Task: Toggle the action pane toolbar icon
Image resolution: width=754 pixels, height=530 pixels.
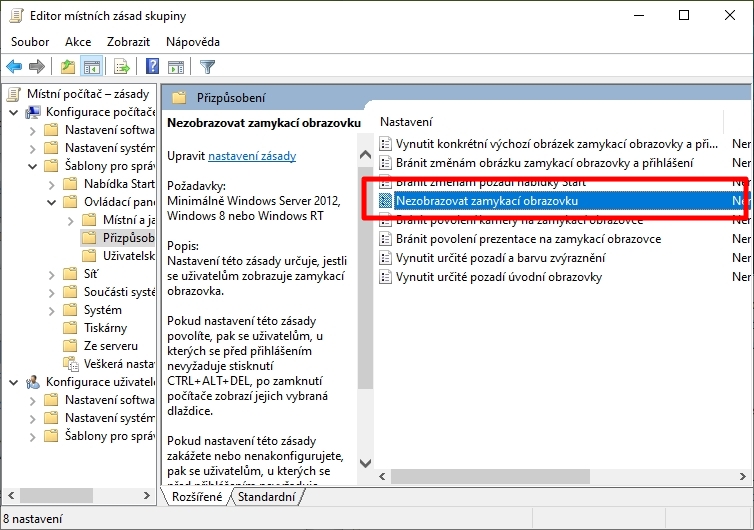Action: 176,66
